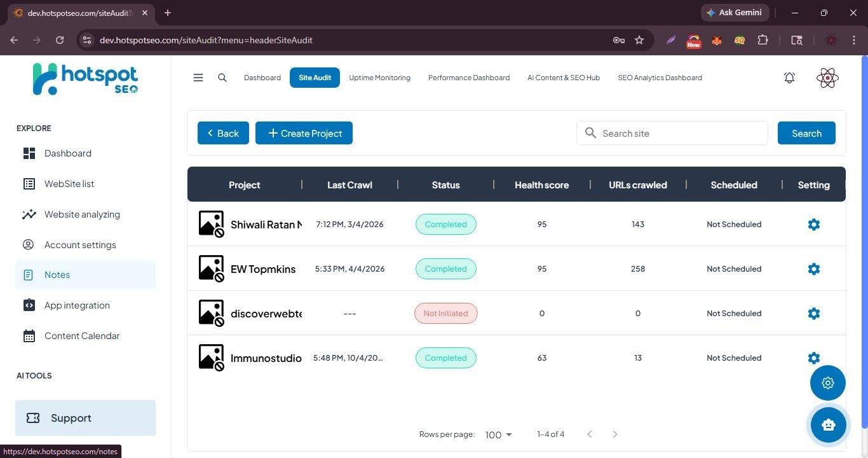Screen dimensions: 868x458
Task: Click URLs crawled value 258
Action: pos(638,268)
